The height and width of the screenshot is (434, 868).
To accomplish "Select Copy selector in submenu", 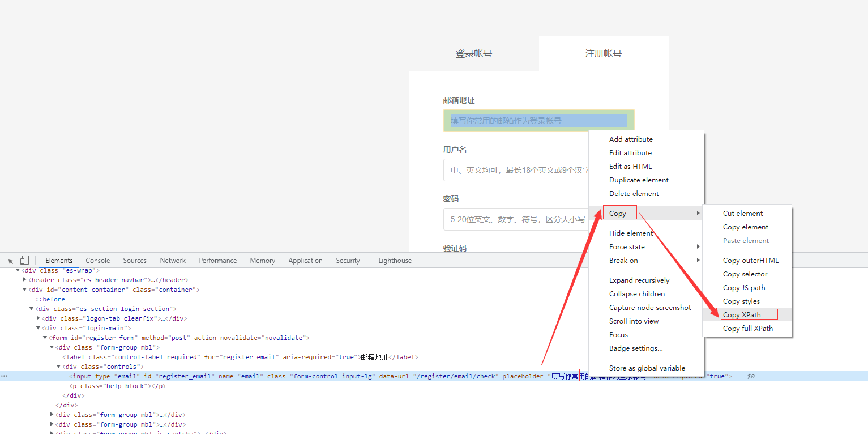I will click(x=747, y=274).
